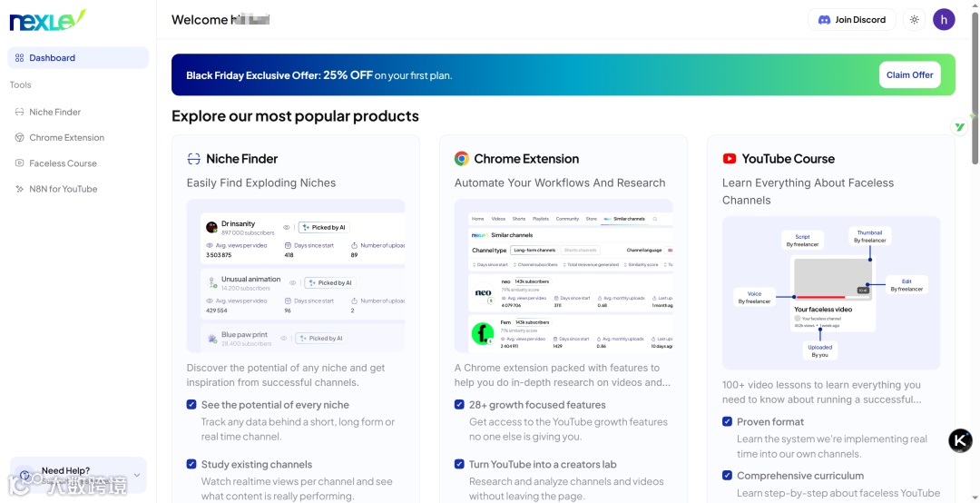The width and height of the screenshot is (980, 503).
Task: Click the Chrome logo beside Chrome Extension heading
Action: pyautogui.click(x=461, y=159)
